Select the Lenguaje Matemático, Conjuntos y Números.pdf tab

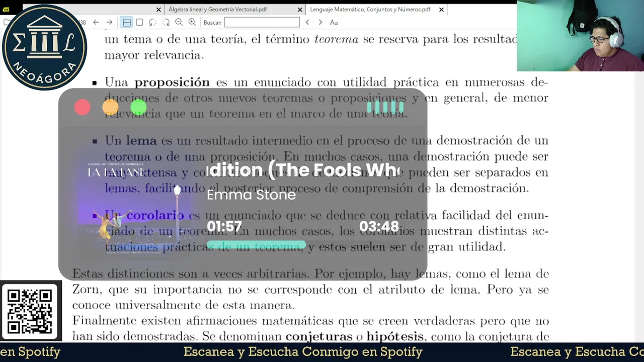click(x=370, y=10)
